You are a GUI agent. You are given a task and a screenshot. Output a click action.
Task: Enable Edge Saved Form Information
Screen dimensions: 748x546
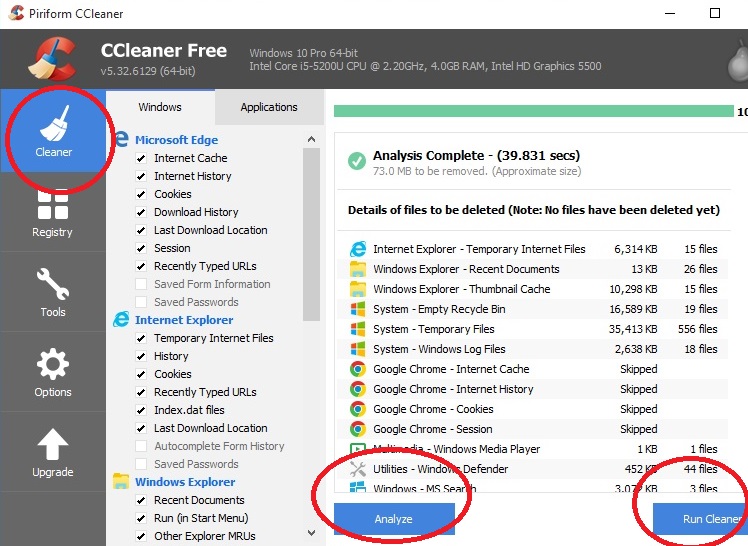click(x=141, y=284)
